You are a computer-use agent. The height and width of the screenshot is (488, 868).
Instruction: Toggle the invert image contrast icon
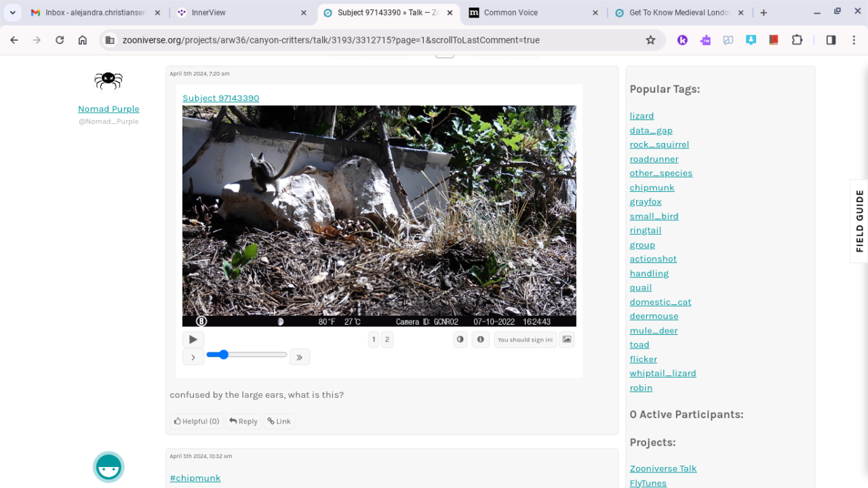(460, 340)
